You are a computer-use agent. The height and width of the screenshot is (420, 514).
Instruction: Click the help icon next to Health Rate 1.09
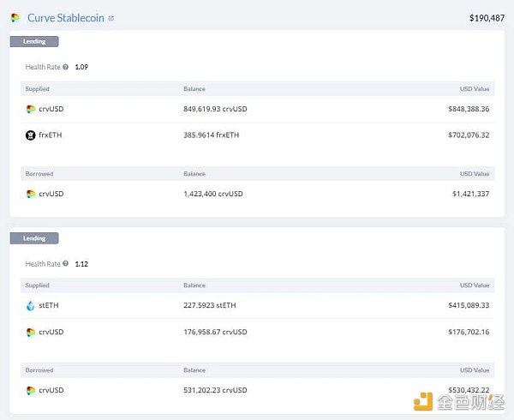click(x=66, y=67)
